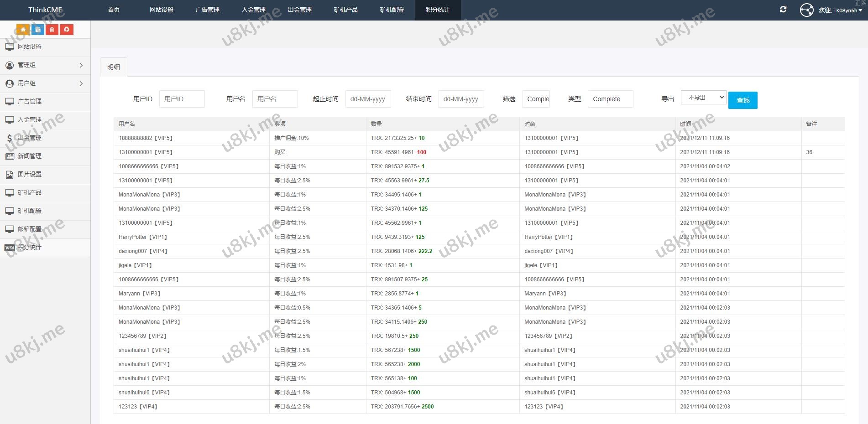The height and width of the screenshot is (424, 868).
Task: Click the VISA icon beside 积分统计
Action: click(10, 248)
